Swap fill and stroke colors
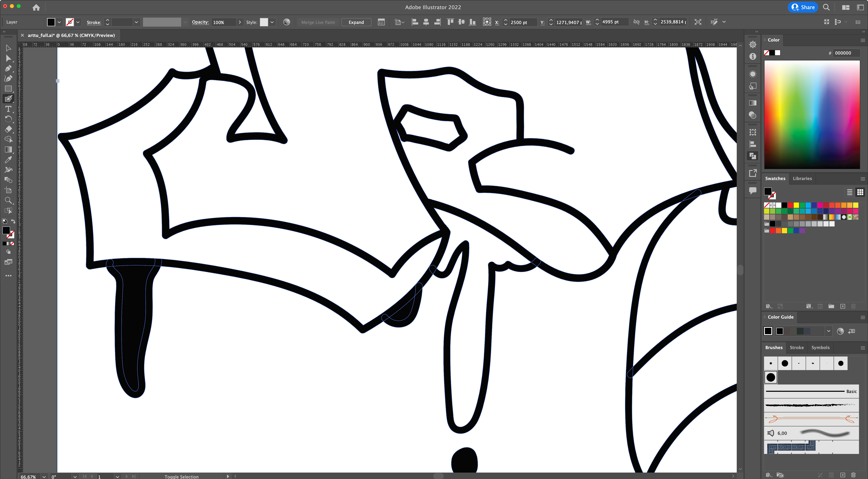This screenshot has height=479, width=868. (x=13, y=221)
